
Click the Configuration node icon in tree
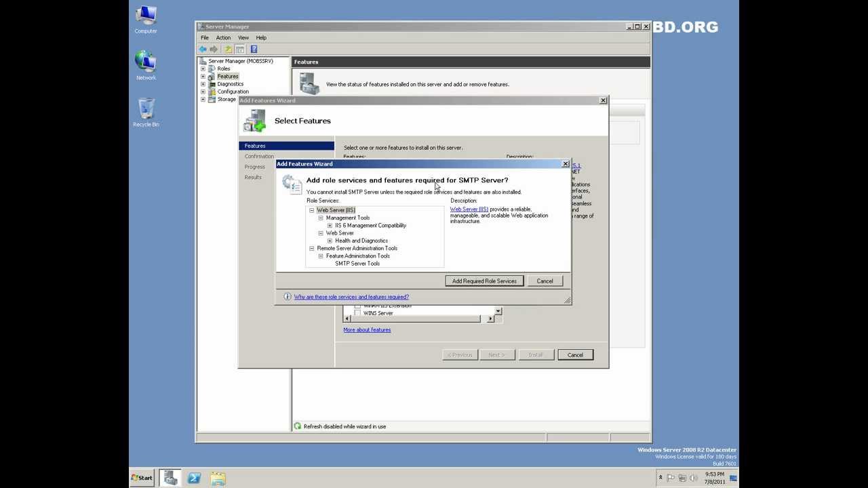(x=212, y=91)
